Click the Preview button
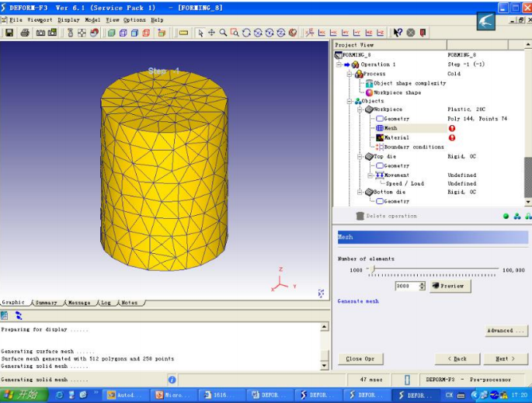 pyautogui.click(x=450, y=286)
